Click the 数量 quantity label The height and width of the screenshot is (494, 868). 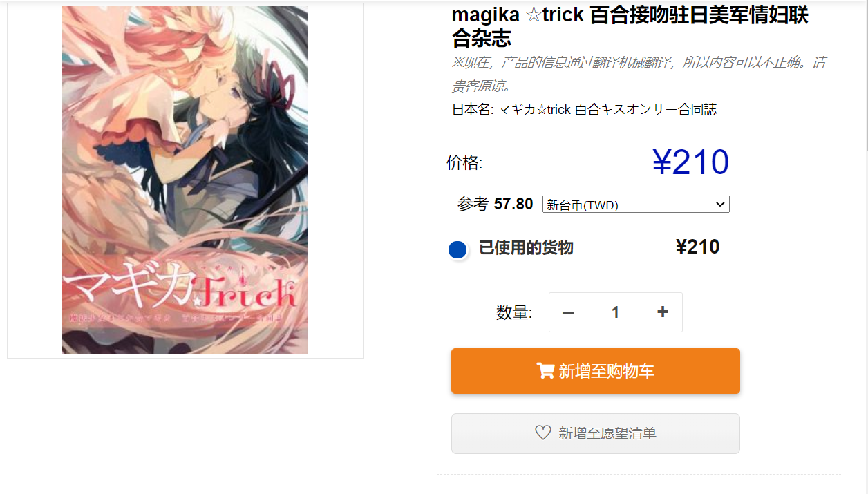click(514, 313)
